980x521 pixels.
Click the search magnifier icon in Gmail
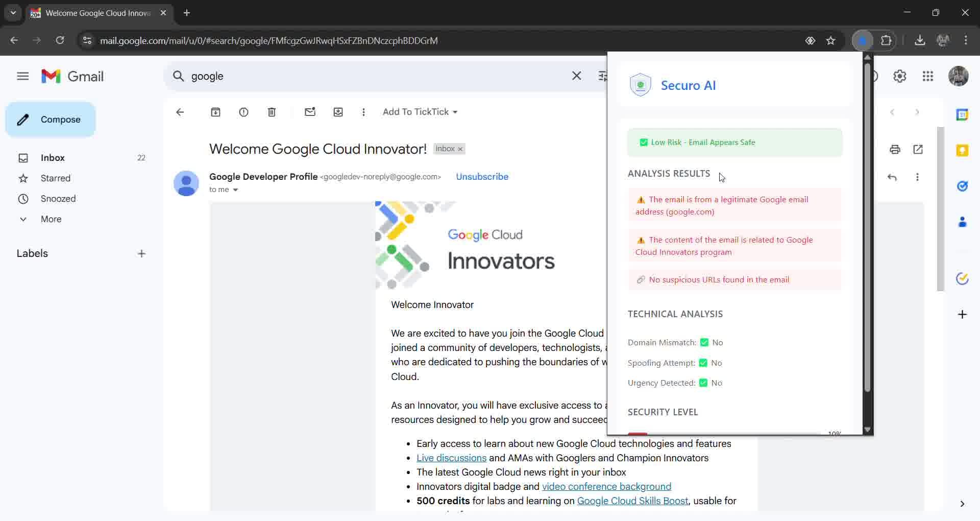[x=178, y=77]
